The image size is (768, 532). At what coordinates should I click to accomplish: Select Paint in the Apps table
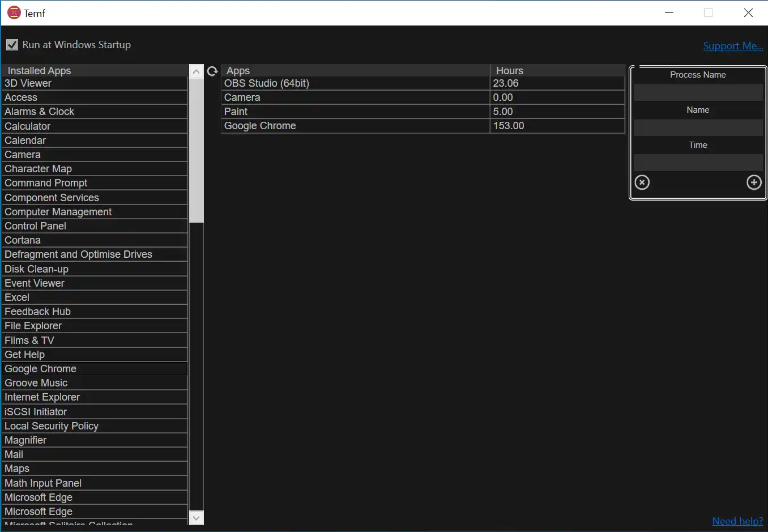(355, 112)
